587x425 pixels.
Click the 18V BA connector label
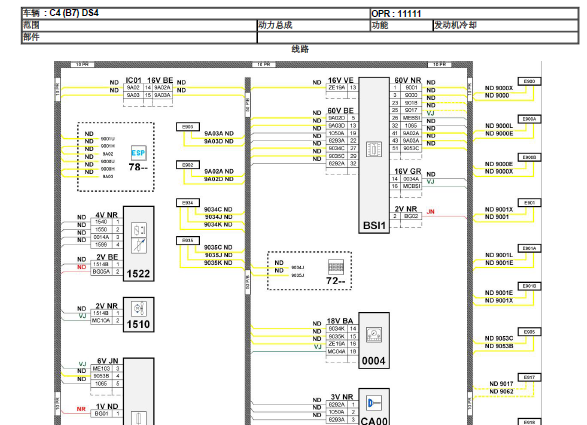340,321
